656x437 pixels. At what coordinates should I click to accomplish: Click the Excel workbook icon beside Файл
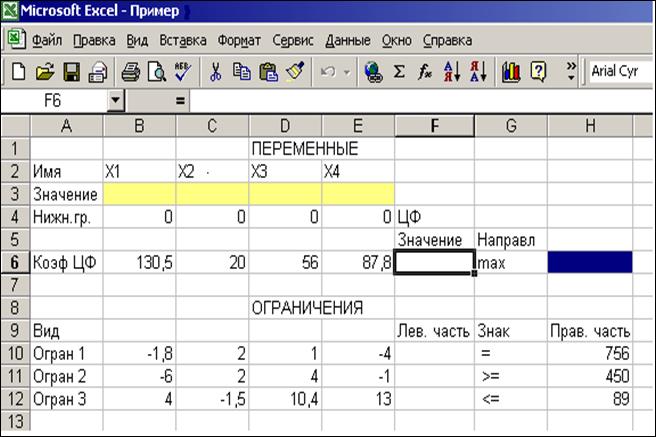point(16,39)
